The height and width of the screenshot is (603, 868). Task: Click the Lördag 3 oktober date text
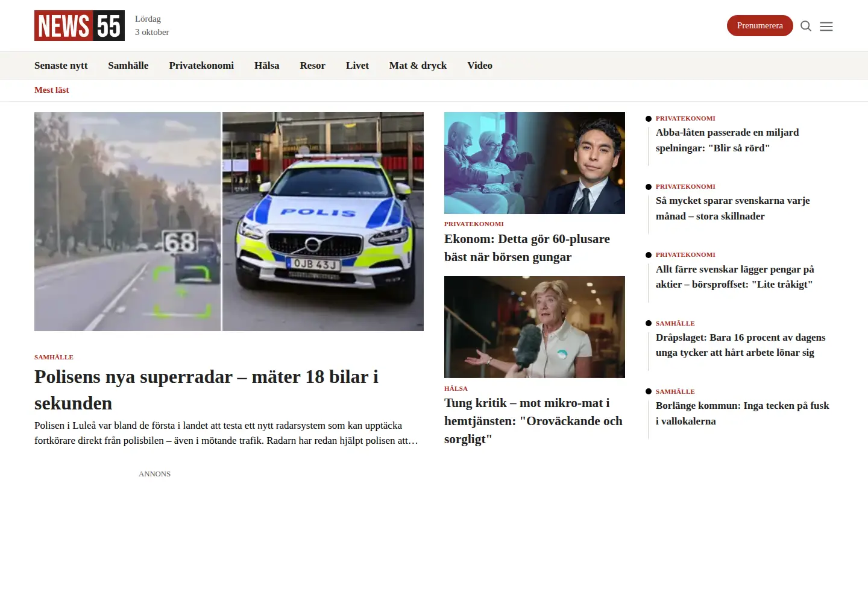click(x=152, y=25)
